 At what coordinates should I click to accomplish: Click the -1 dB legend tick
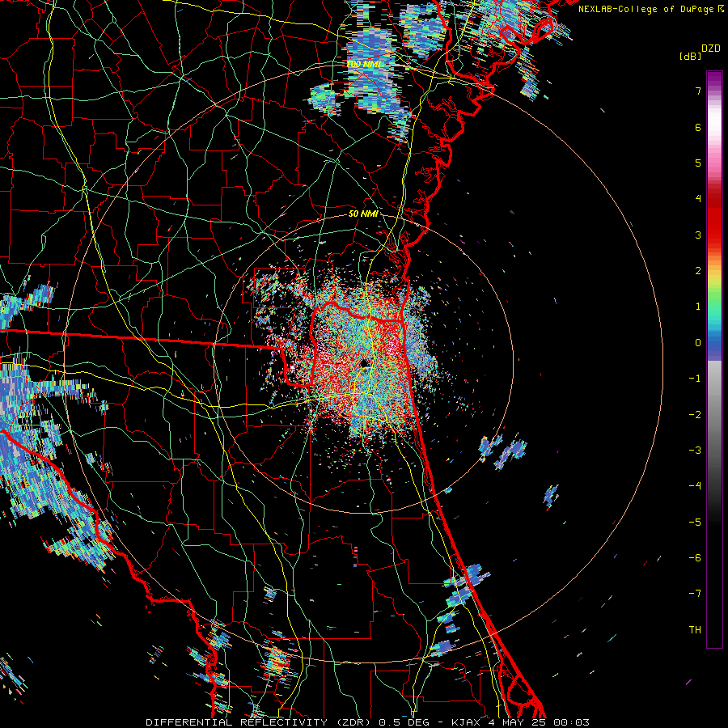(695, 379)
